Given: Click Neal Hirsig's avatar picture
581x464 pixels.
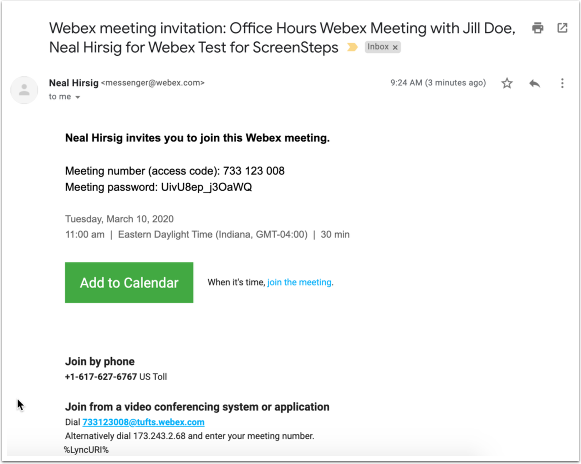Looking at the screenshot, I should point(24,90).
